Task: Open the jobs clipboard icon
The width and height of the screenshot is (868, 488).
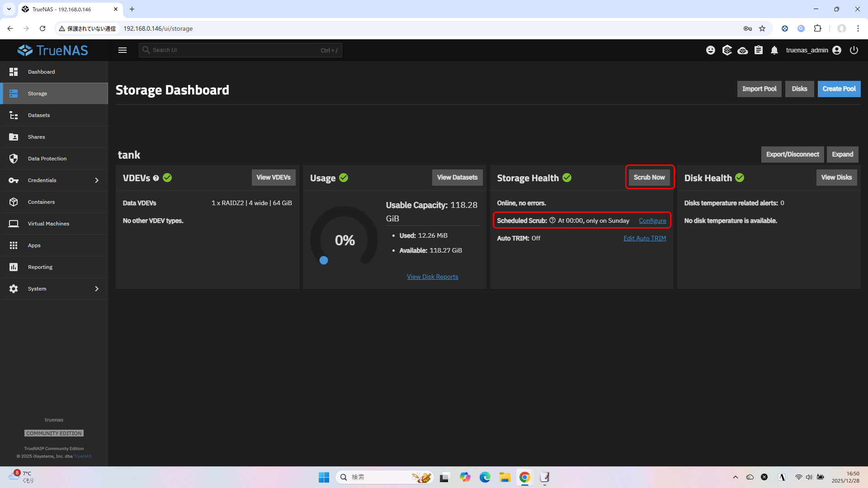Action: tap(759, 50)
